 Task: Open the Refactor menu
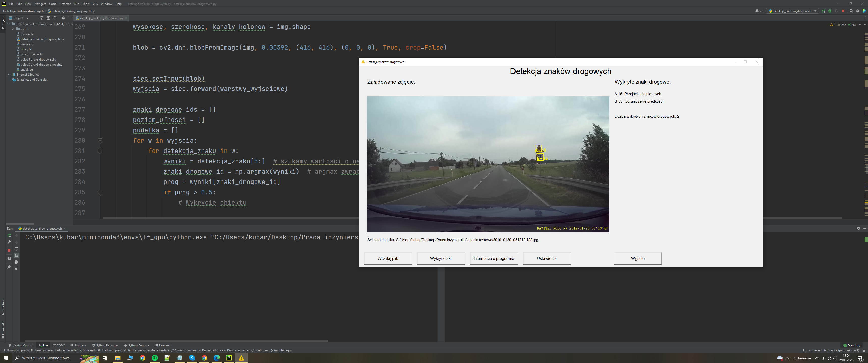[x=65, y=4]
